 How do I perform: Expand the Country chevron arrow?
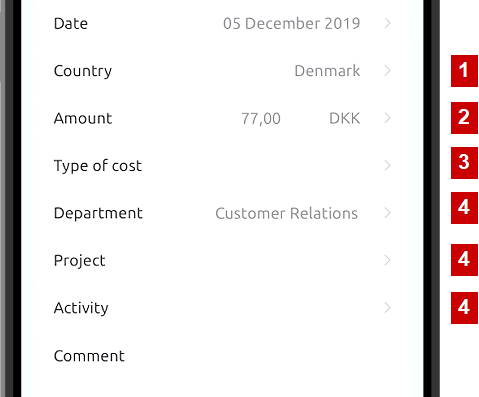(x=387, y=71)
